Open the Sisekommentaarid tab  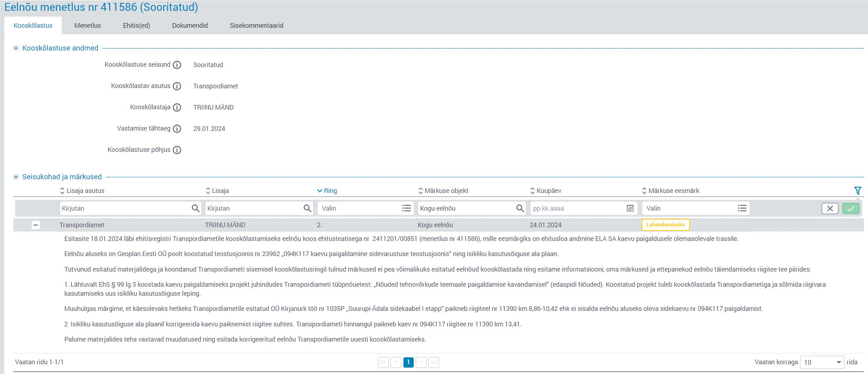(x=257, y=26)
